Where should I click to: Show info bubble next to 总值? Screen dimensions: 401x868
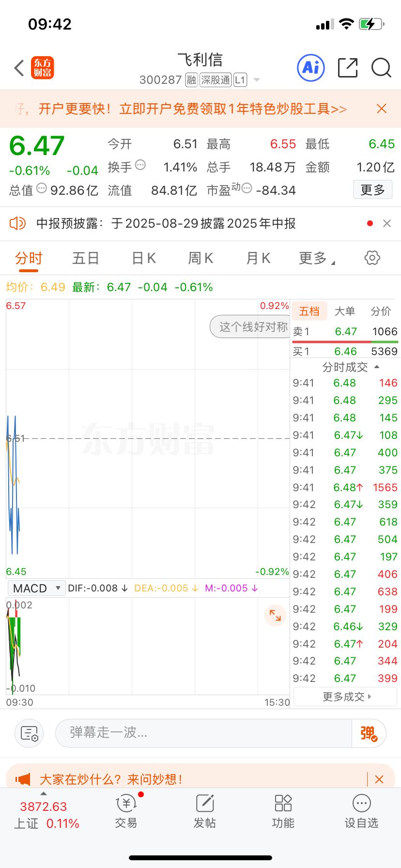pos(42,188)
